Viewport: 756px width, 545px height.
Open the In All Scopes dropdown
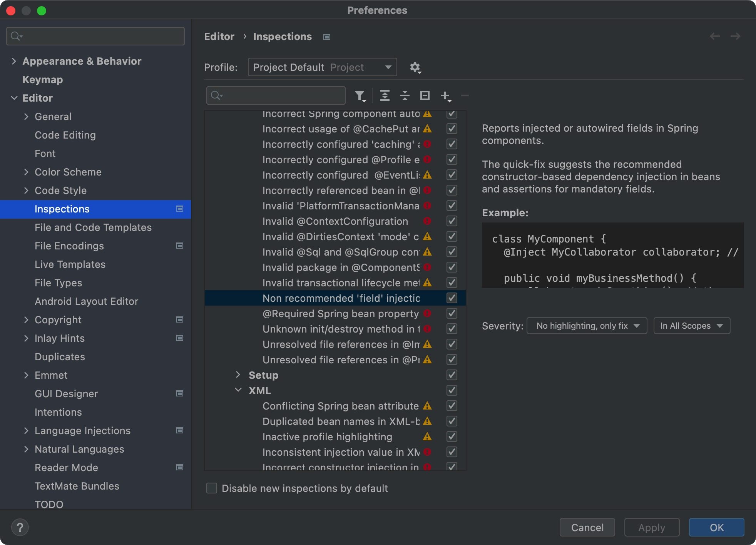pos(691,326)
